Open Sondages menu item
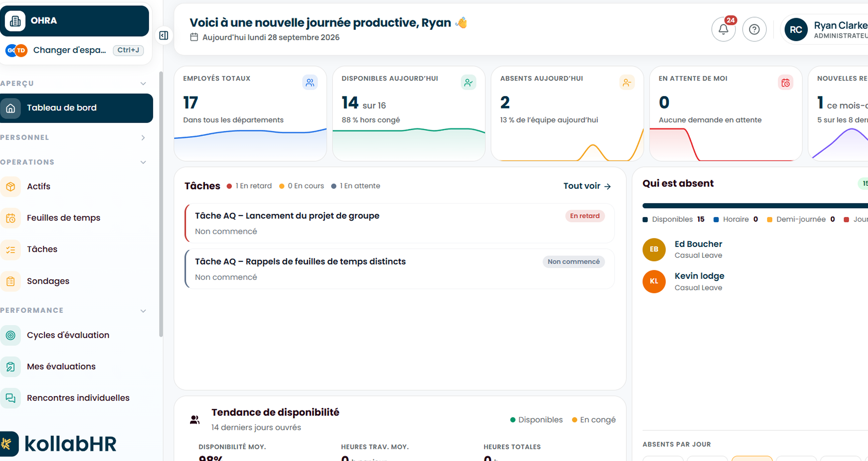This screenshot has width=868, height=461. click(x=76, y=281)
